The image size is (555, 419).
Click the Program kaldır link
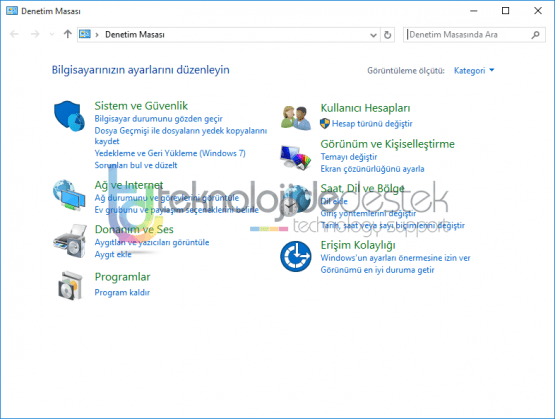click(122, 292)
